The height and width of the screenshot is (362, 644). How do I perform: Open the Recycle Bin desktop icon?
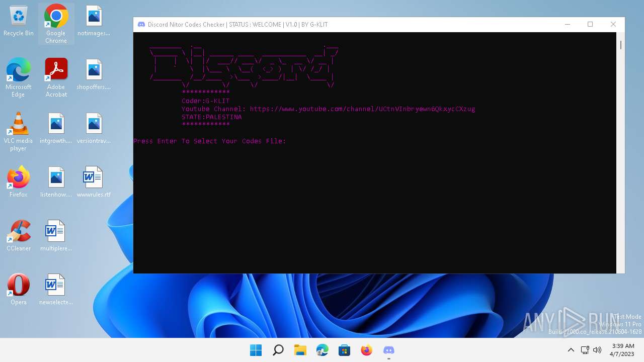pyautogui.click(x=19, y=21)
